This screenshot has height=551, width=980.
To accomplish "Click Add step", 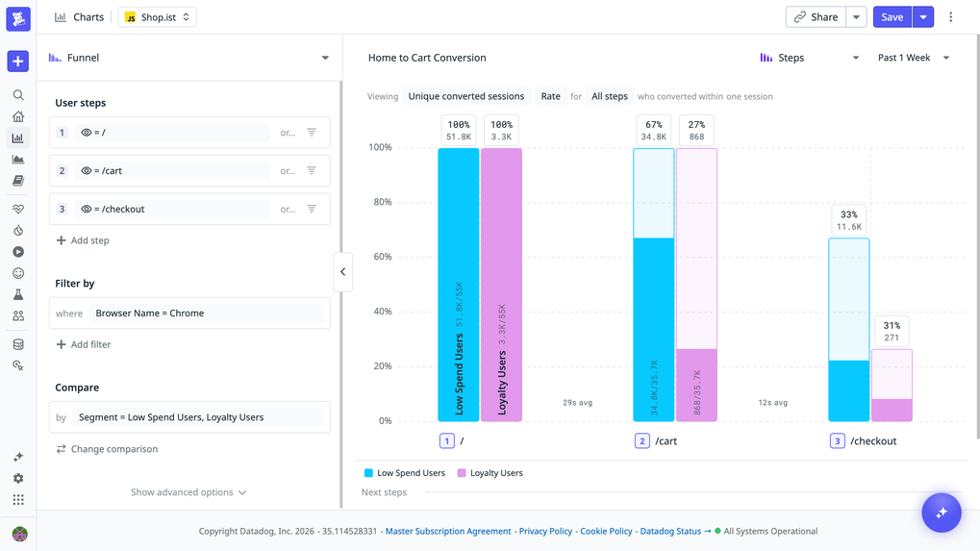I will click(x=83, y=240).
